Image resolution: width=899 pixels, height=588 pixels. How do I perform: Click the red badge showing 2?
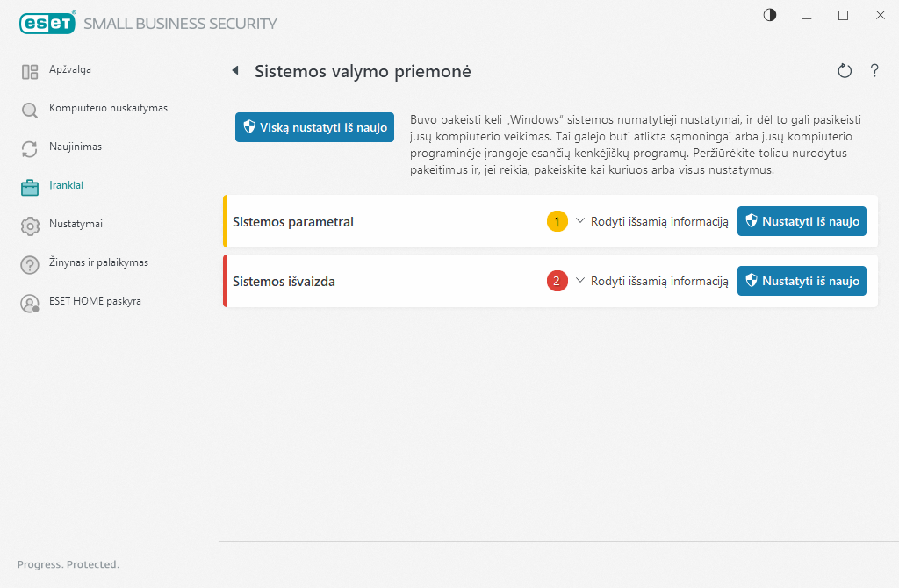click(x=557, y=282)
